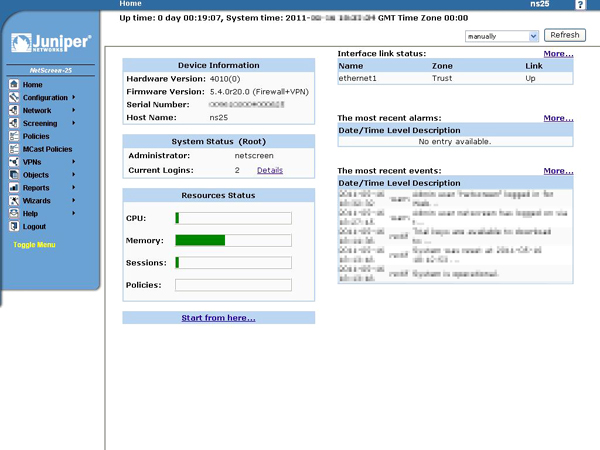Click host name ns25 value
This screenshot has width=600, height=450.
(x=218, y=117)
